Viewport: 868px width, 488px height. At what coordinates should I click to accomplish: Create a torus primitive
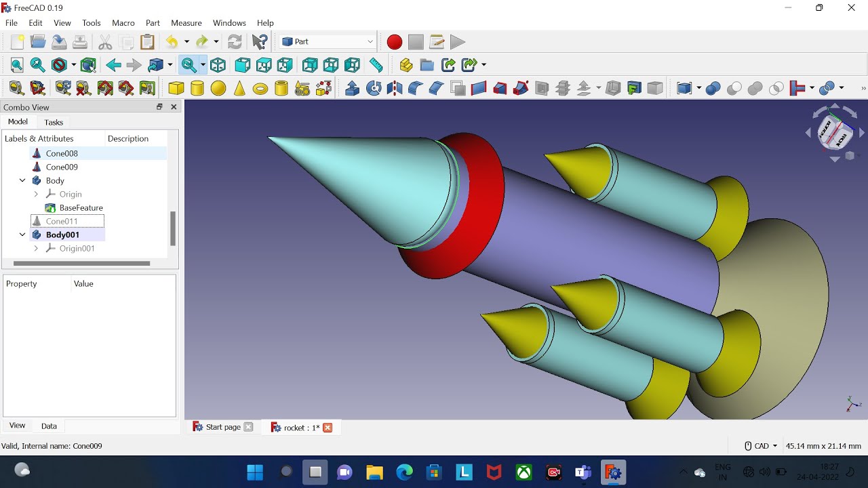pyautogui.click(x=260, y=88)
